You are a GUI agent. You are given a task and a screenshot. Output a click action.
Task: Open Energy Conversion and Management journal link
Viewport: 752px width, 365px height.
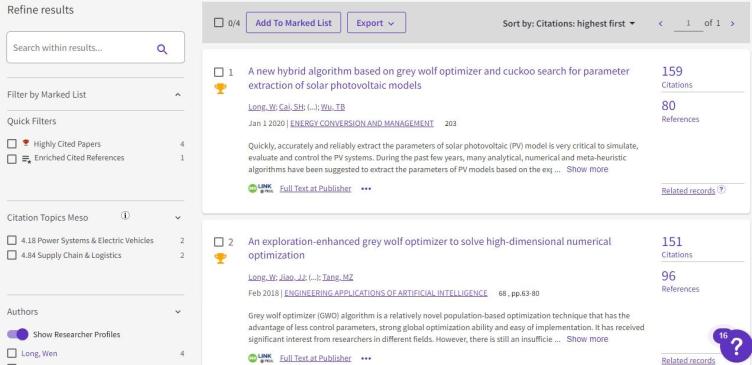362,123
